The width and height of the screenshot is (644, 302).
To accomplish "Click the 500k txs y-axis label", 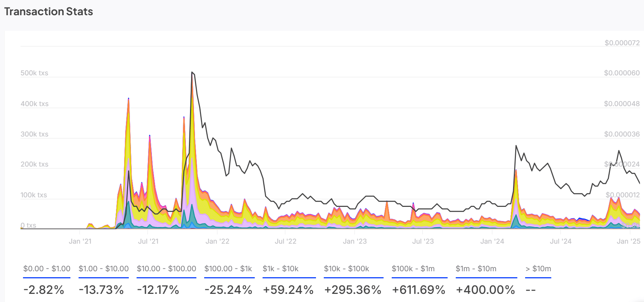I will (x=34, y=73).
